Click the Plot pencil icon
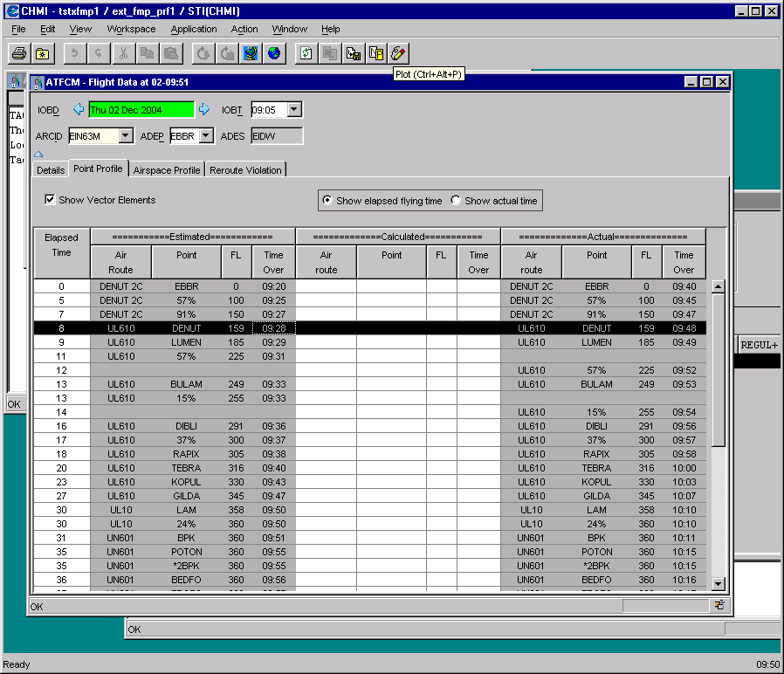This screenshot has width=784, height=674. [x=398, y=53]
